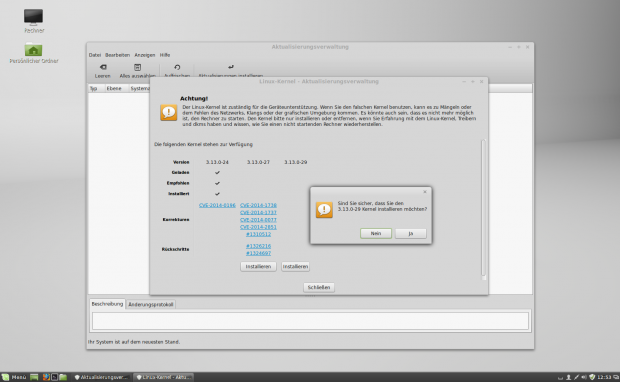Click Ja to confirm the kernel installation
The image size is (620, 382).
click(410, 233)
